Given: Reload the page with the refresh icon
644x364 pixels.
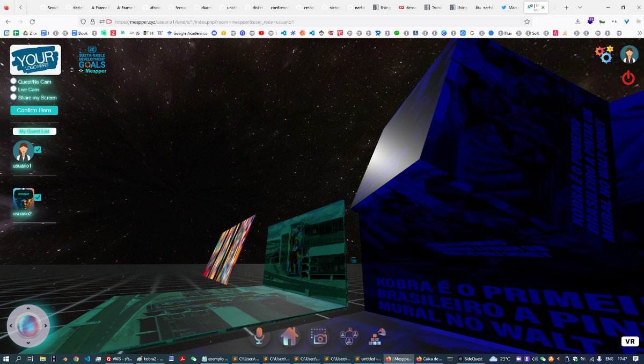Looking at the screenshot, I should click(32, 21).
